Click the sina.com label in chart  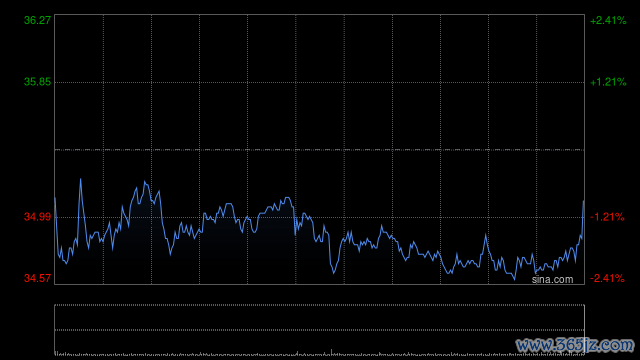pos(552,279)
